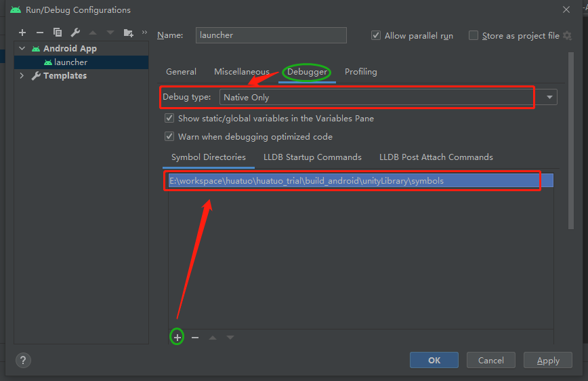588x381 pixels.
Task: Copy the selected configuration
Action: [x=58, y=33]
